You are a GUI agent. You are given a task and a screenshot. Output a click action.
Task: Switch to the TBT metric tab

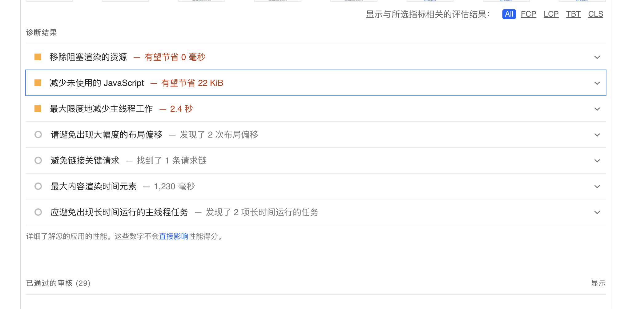(573, 14)
